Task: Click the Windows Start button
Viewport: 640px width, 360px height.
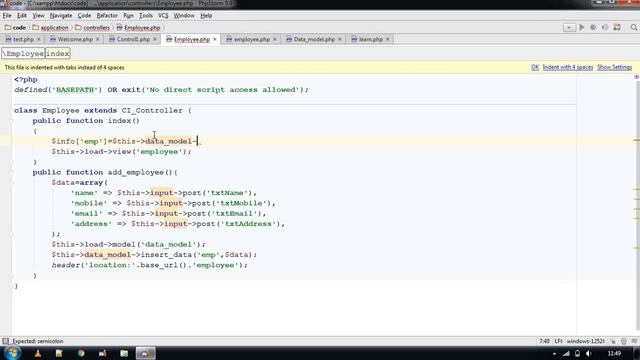Action: pos(11,353)
